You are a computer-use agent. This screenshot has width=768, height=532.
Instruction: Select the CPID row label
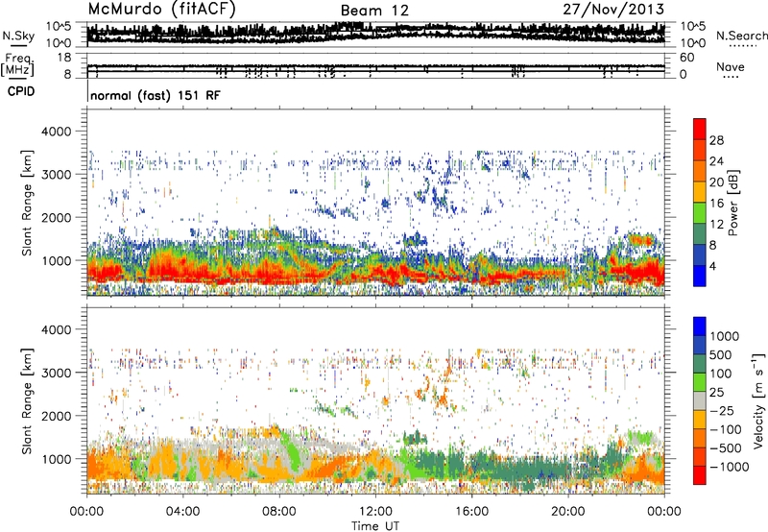tap(20, 91)
